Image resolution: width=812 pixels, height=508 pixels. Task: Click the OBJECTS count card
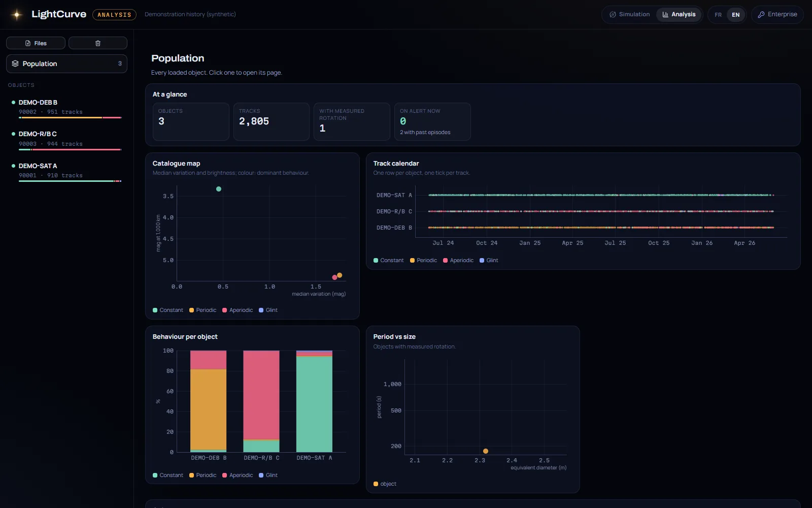tap(191, 121)
